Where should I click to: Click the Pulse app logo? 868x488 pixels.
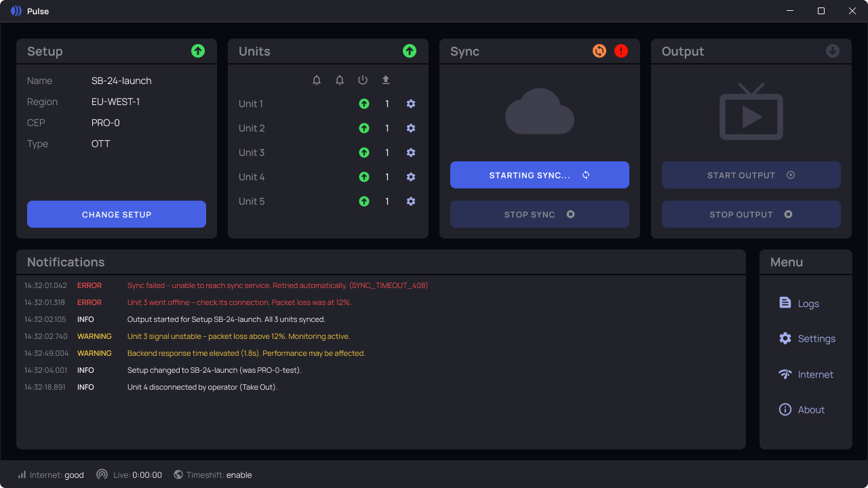tap(16, 11)
